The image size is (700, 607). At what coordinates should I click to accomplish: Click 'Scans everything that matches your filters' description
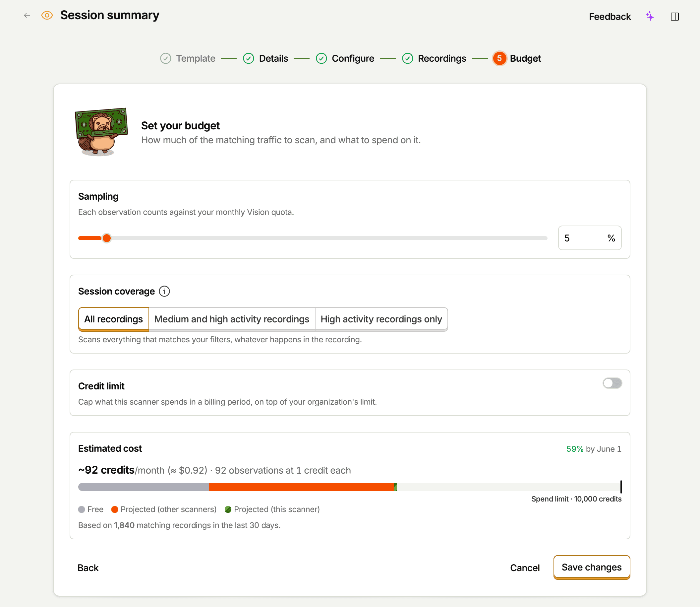click(x=220, y=339)
